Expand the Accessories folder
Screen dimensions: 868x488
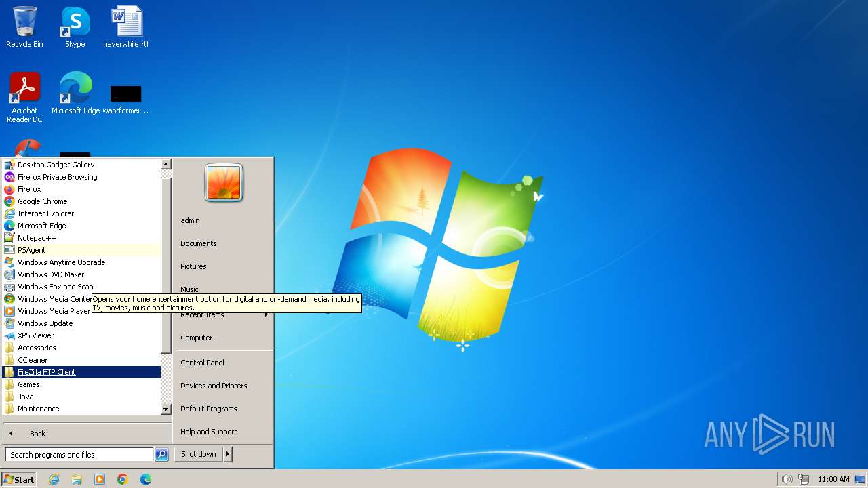[81, 348]
